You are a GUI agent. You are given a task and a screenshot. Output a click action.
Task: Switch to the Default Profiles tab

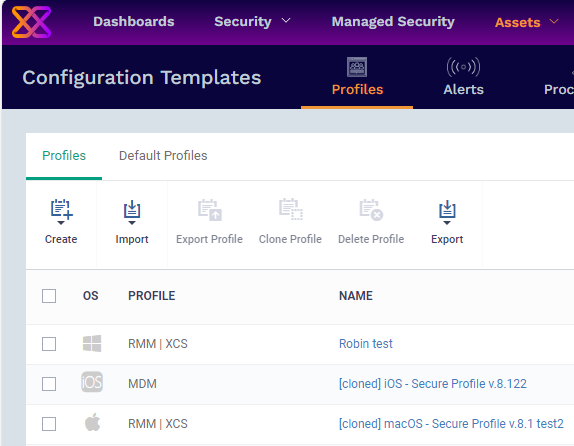[163, 156]
